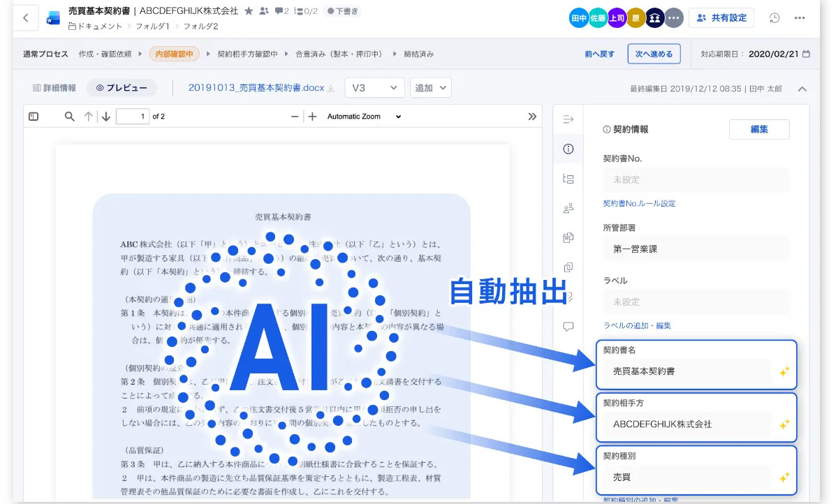Open フォルダ2 in the breadcrumb

[201, 26]
